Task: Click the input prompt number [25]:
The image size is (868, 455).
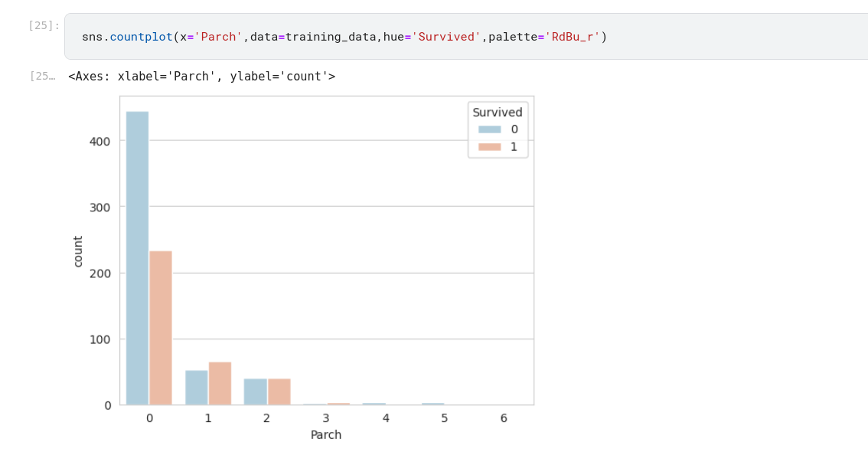Action: click(44, 25)
